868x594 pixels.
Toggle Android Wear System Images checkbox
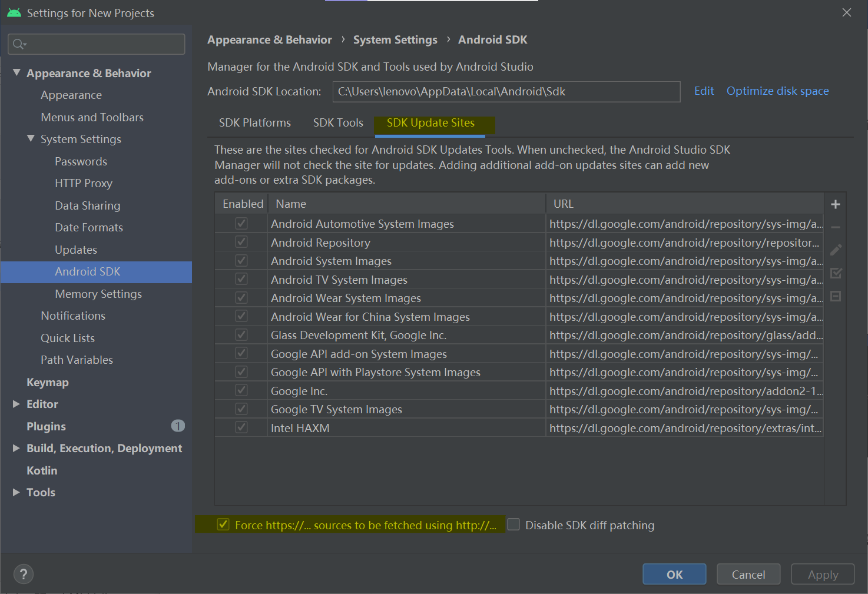(x=241, y=298)
